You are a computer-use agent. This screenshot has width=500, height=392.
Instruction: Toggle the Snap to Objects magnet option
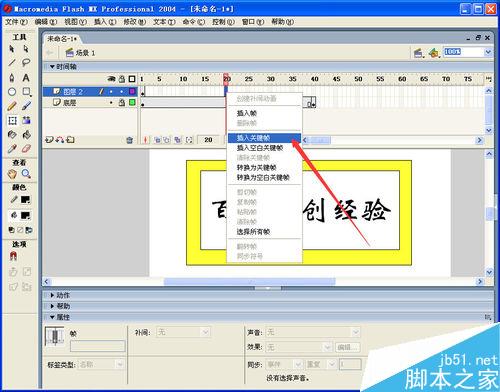tap(13, 256)
